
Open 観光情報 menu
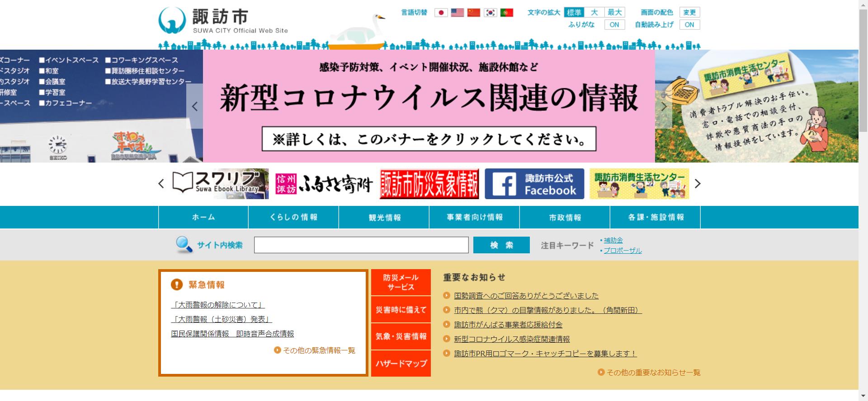384,217
